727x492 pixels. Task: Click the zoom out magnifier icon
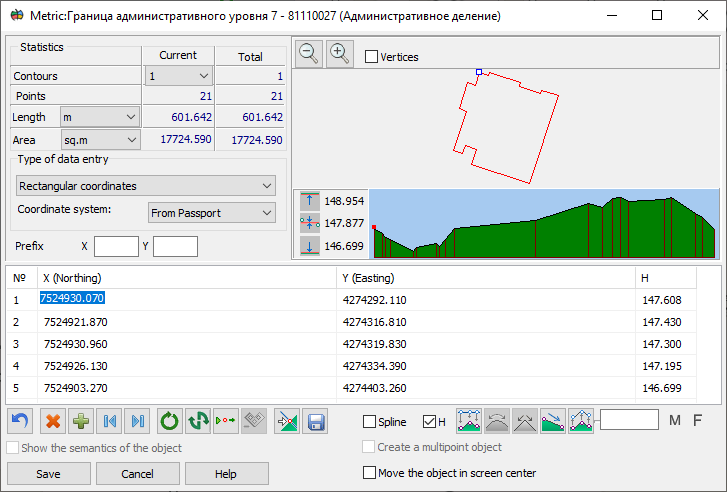pos(310,55)
